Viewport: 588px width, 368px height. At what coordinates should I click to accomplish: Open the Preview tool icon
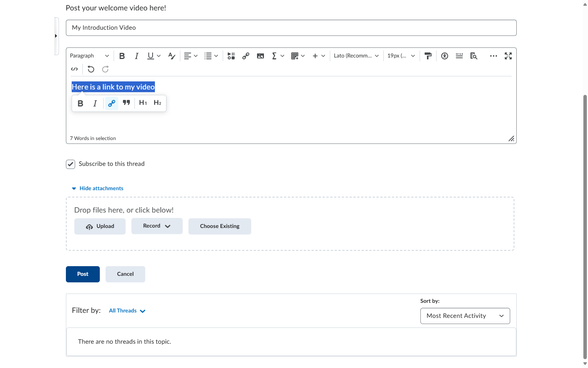(474, 56)
